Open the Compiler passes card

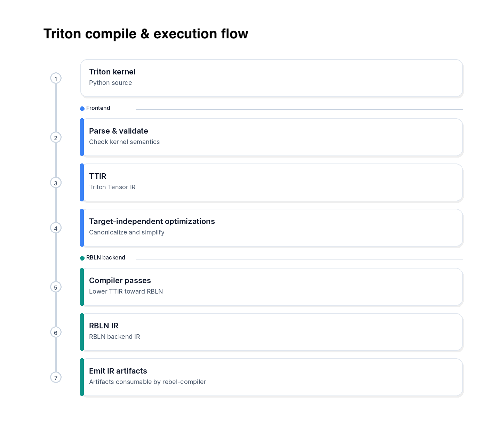pos(271,287)
